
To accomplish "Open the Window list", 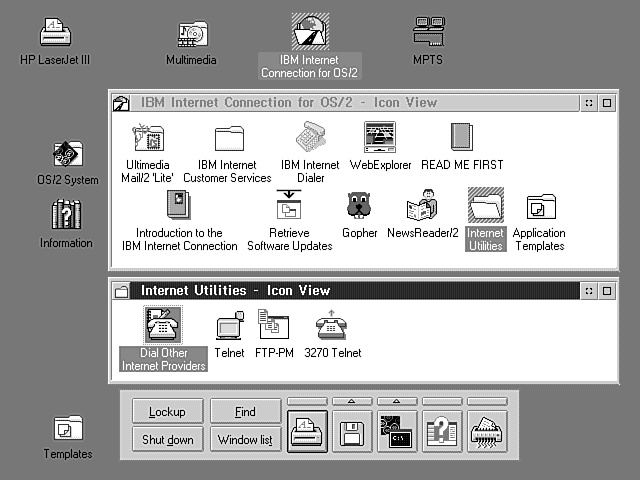I will (x=245, y=440).
